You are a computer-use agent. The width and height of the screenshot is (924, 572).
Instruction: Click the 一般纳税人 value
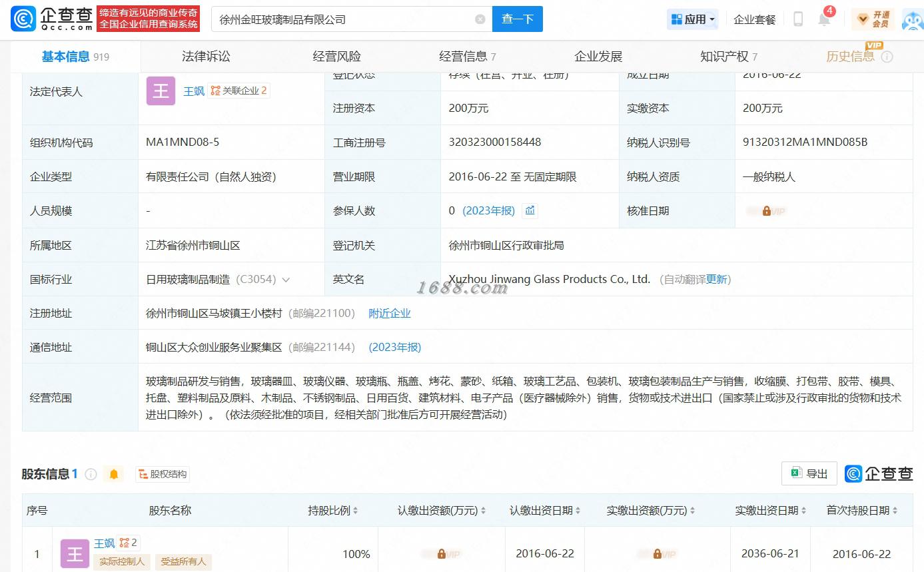tap(769, 176)
